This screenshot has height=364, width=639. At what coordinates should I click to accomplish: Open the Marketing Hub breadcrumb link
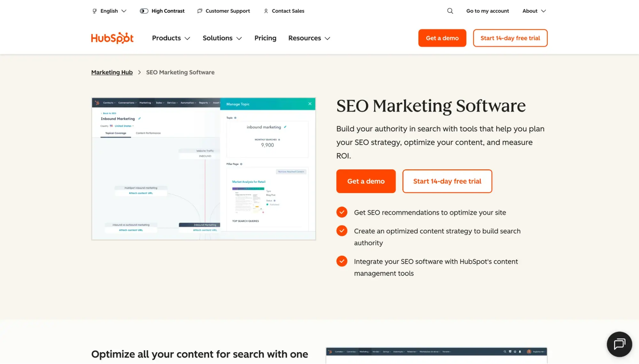click(x=112, y=72)
